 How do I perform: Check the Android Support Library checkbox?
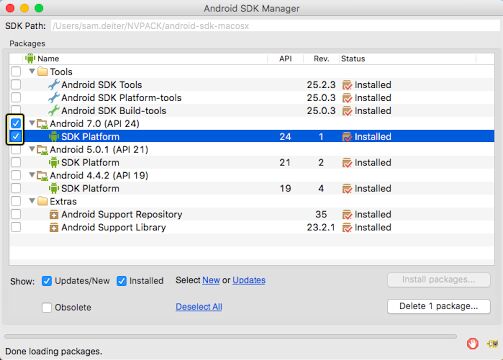(16, 227)
